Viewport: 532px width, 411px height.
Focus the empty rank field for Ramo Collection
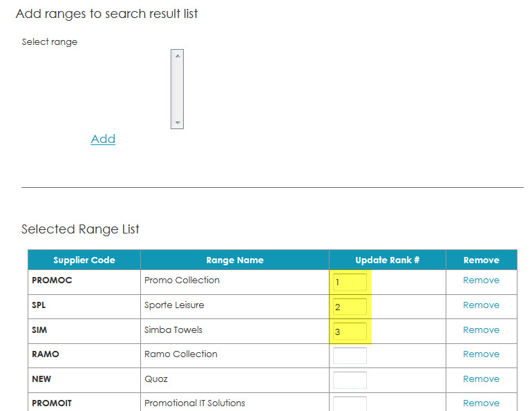[x=350, y=355]
